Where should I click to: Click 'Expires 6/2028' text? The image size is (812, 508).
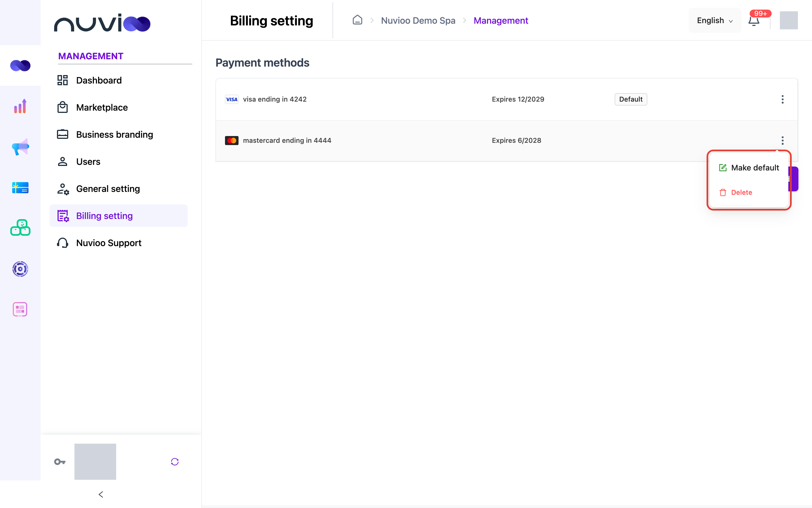[517, 141]
